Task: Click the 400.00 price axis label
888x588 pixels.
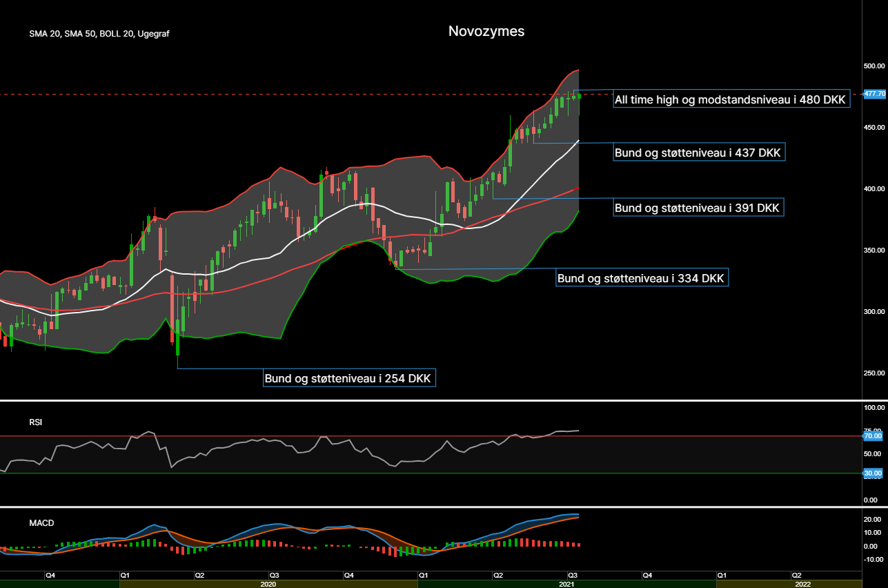Action: pos(874,189)
